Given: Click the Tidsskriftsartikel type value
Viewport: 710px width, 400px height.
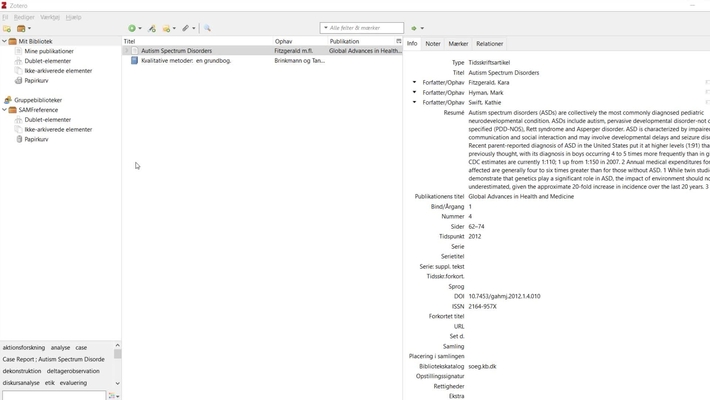Looking at the screenshot, I should (489, 63).
